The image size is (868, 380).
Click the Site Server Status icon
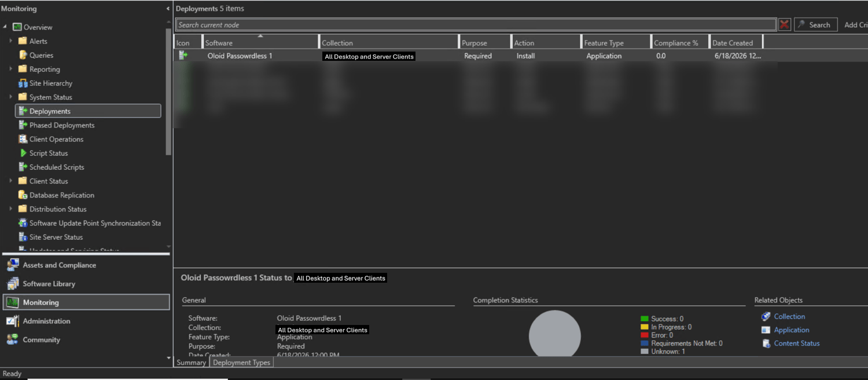(x=23, y=237)
